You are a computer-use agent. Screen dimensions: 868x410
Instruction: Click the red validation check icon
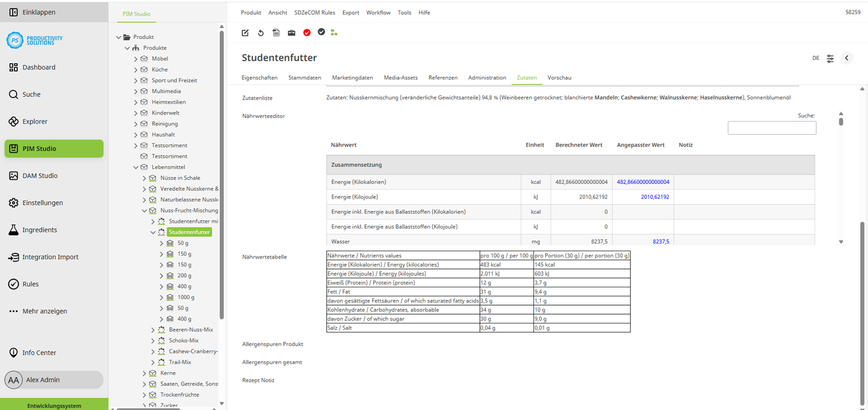point(307,33)
